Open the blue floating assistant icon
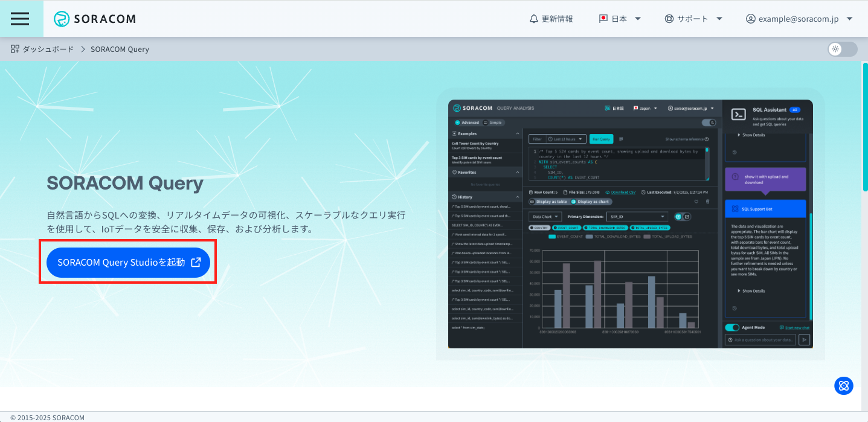The height and width of the screenshot is (422, 868). tap(844, 385)
